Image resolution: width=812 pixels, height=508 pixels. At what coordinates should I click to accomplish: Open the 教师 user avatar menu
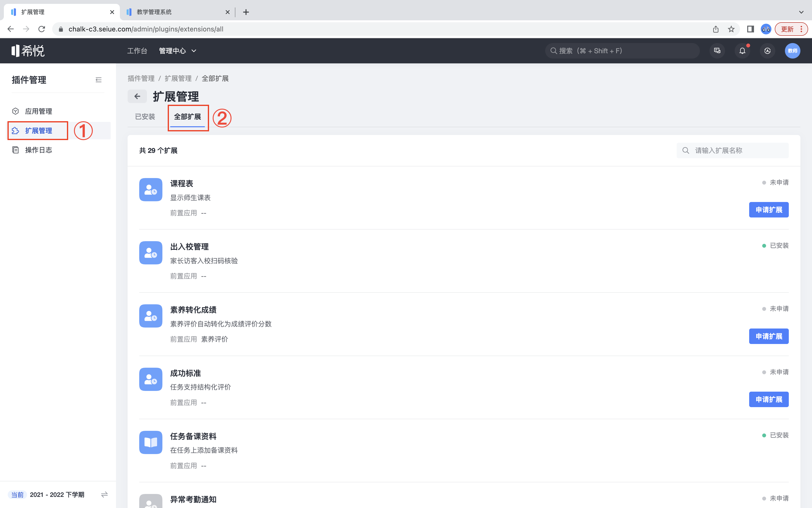tap(792, 51)
